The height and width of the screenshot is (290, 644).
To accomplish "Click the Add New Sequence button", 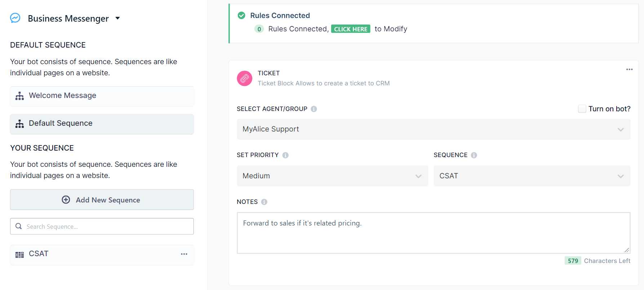I will tap(102, 200).
